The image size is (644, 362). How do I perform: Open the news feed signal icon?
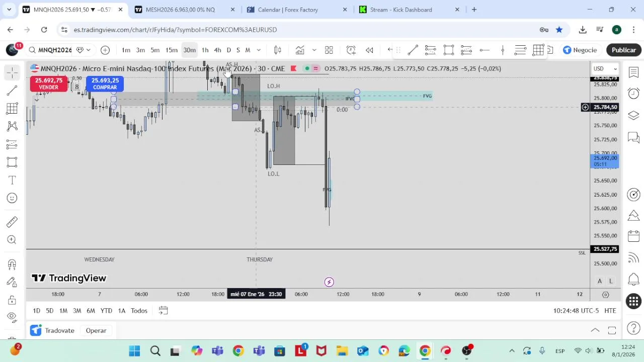tap(633, 258)
